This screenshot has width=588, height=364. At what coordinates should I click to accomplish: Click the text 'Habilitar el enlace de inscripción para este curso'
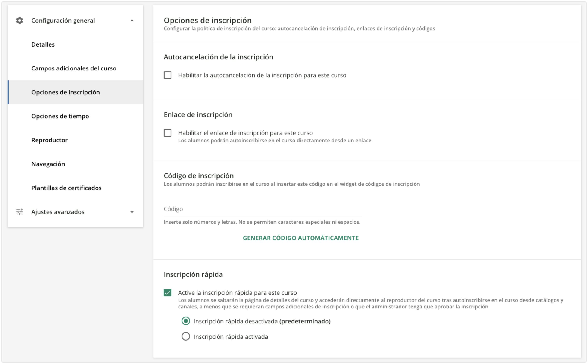[245, 133]
